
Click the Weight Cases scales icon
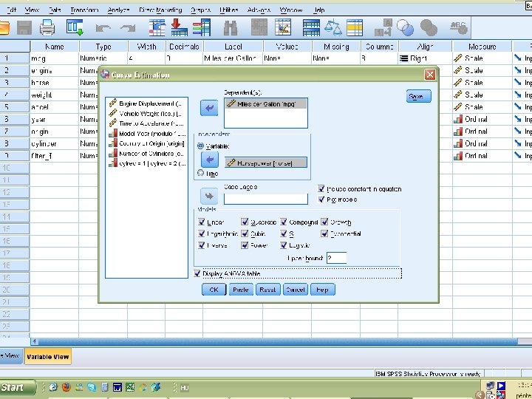[332, 27]
